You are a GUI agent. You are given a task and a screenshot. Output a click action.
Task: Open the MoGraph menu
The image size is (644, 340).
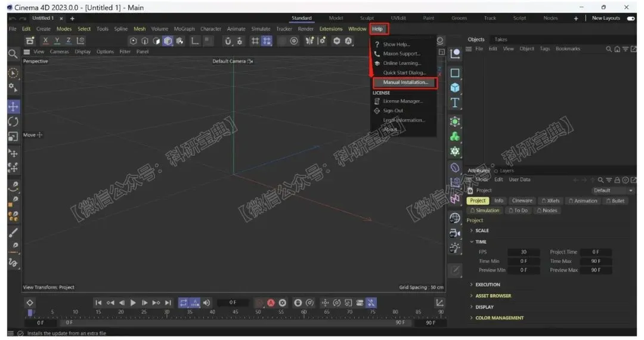pyautogui.click(x=184, y=29)
